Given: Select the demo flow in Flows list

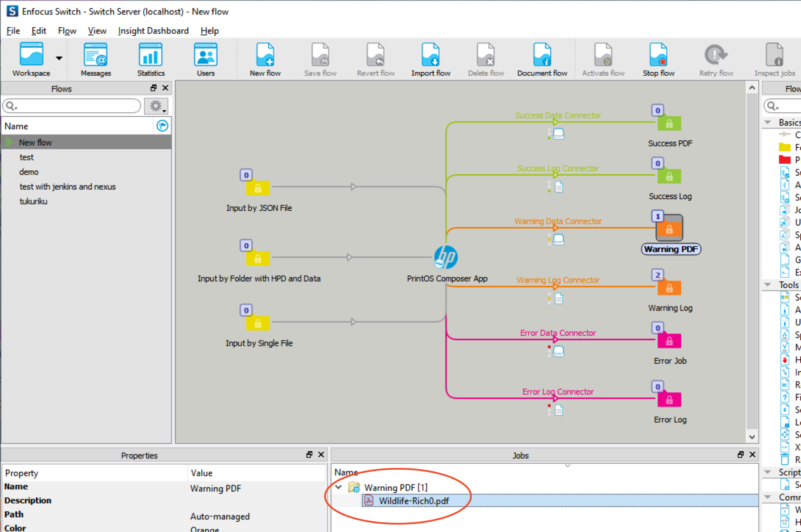Looking at the screenshot, I should 29,172.
